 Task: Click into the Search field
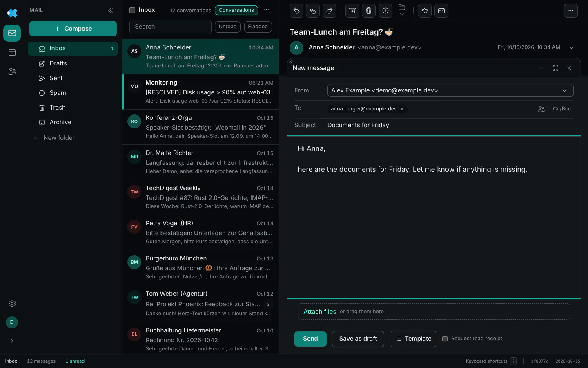coord(170,27)
